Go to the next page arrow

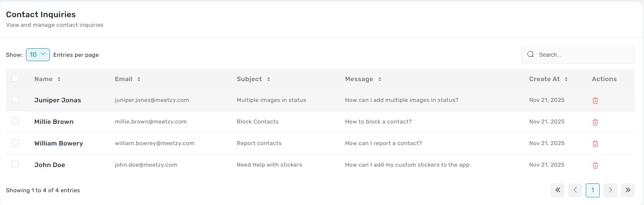pyautogui.click(x=610, y=190)
